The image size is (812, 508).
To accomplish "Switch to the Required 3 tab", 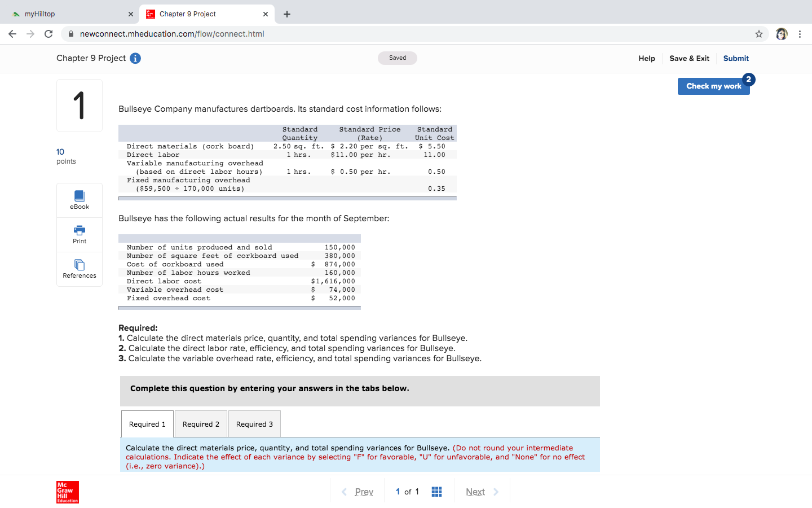I will tap(254, 424).
